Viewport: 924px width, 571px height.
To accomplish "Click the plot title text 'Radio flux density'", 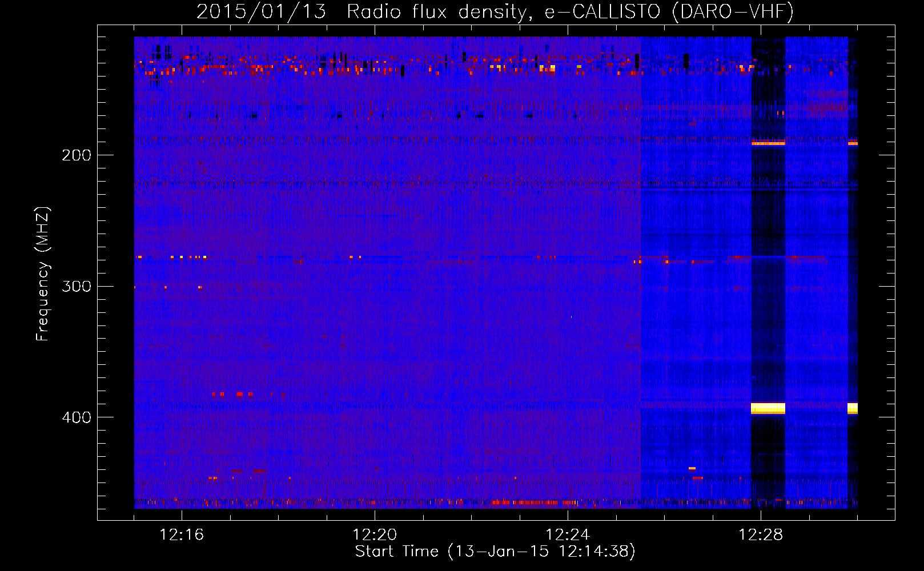I will [436, 11].
